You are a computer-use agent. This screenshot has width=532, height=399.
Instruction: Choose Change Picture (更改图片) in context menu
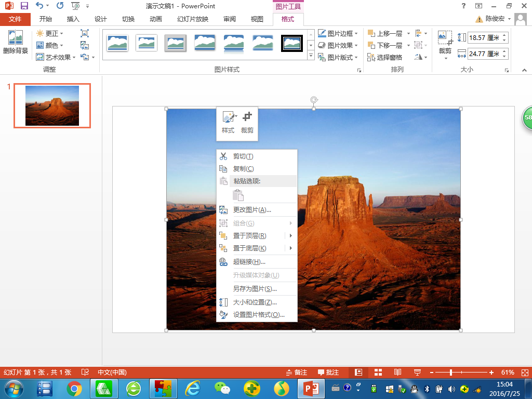tap(257, 210)
